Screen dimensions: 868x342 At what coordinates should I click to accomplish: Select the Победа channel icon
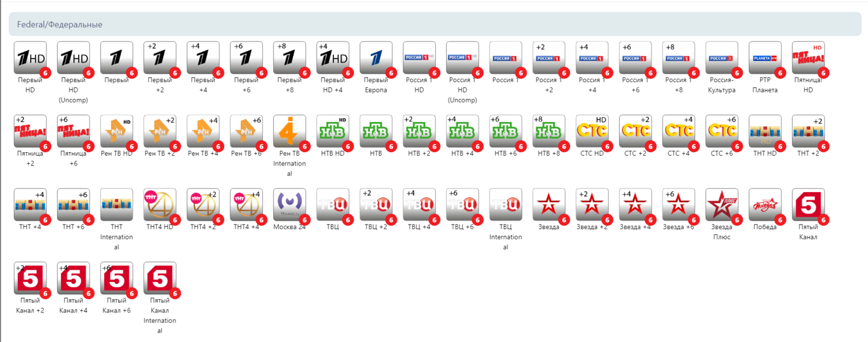click(765, 205)
